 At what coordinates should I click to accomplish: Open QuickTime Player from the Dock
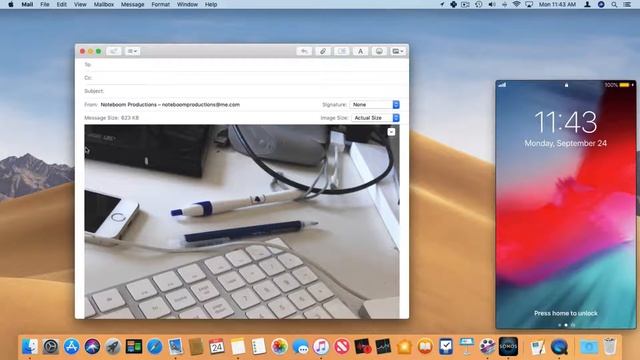tap(559, 347)
